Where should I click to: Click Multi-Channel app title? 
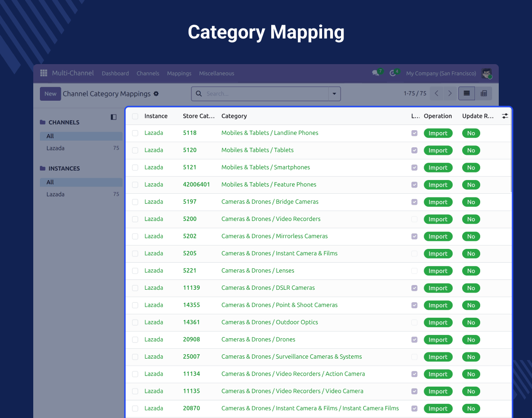coord(73,73)
